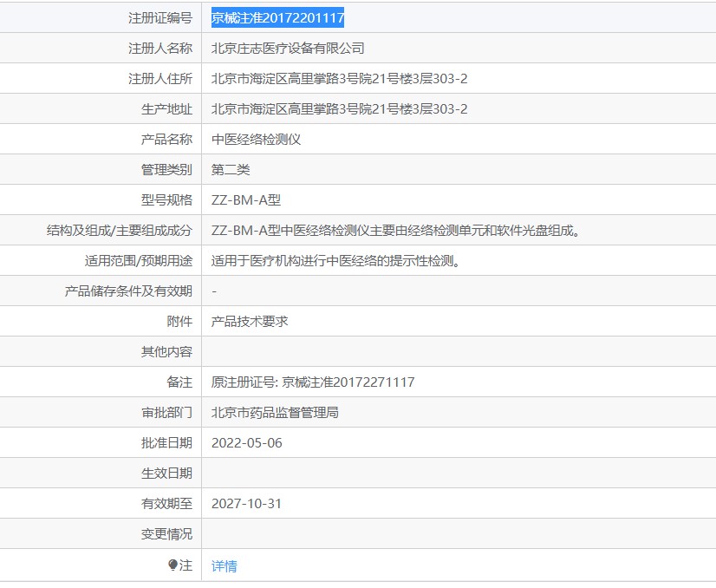Click the intended use text 适用于医疗机构
This screenshot has width=716, height=588.
(x=335, y=261)
